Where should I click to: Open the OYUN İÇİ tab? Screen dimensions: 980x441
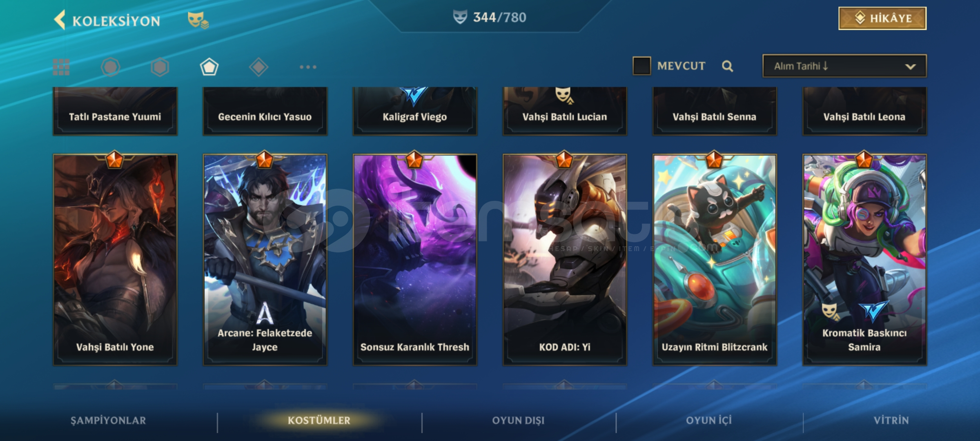tap(709, 420)
